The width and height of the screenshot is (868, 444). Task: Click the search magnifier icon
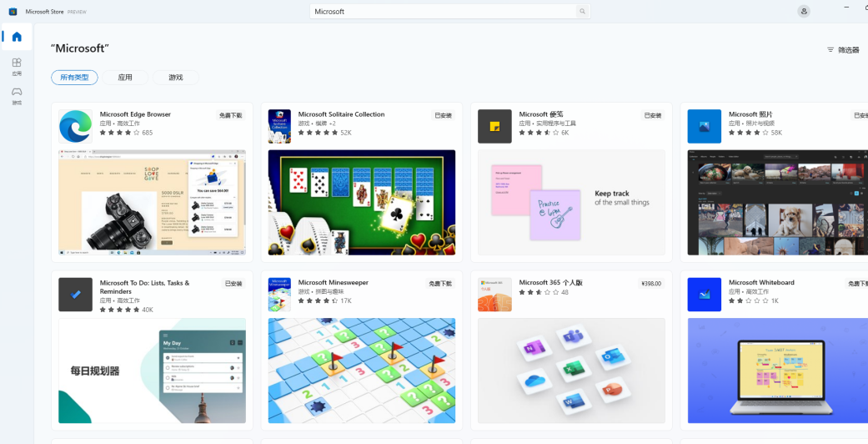tap(582, 11)
